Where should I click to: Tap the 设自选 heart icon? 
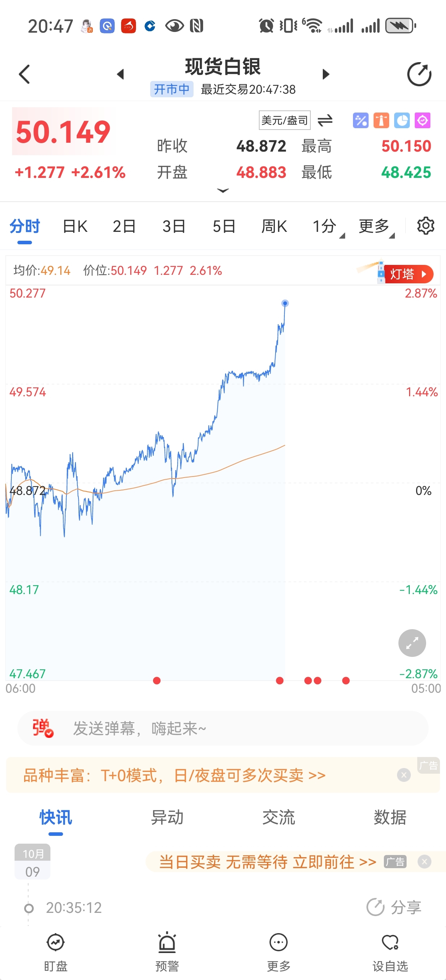point(390,942)
